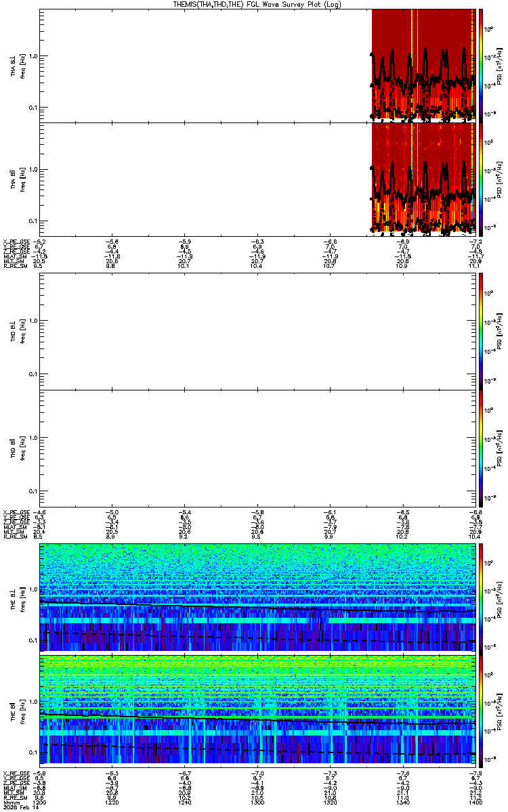Click the 0.1 tick on THA B-parallel axis
Viewport: 508px width, 812px height.
[x=33, y=221]
